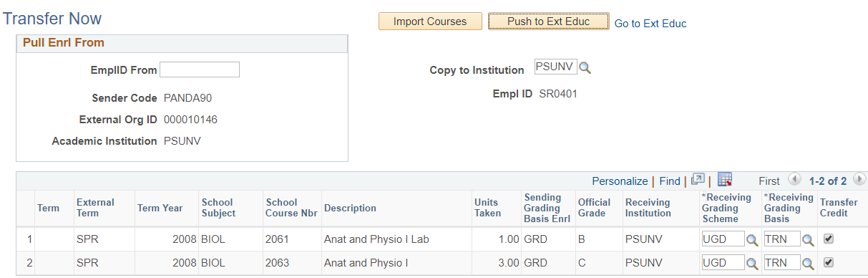Click Push to Ext Educ button
This screenshot has width=868, height=278.
[x=549, y=21]
